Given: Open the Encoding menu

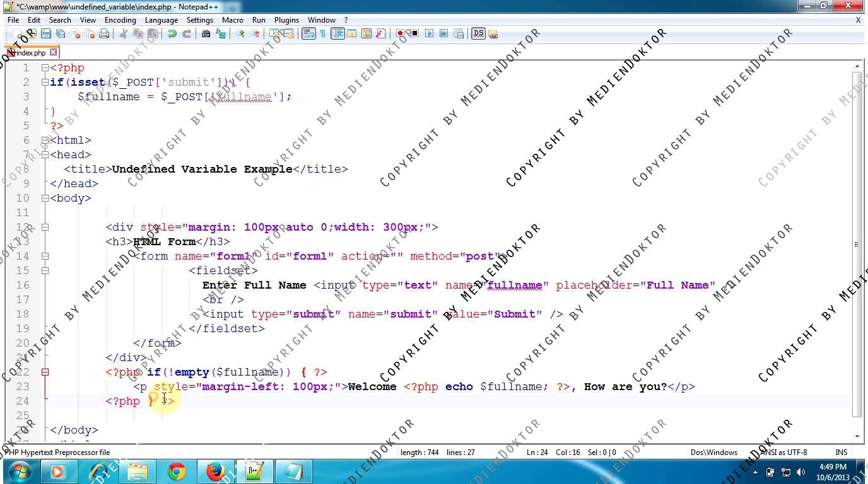Looking at the screenshot, I should (x=120, y=20).
